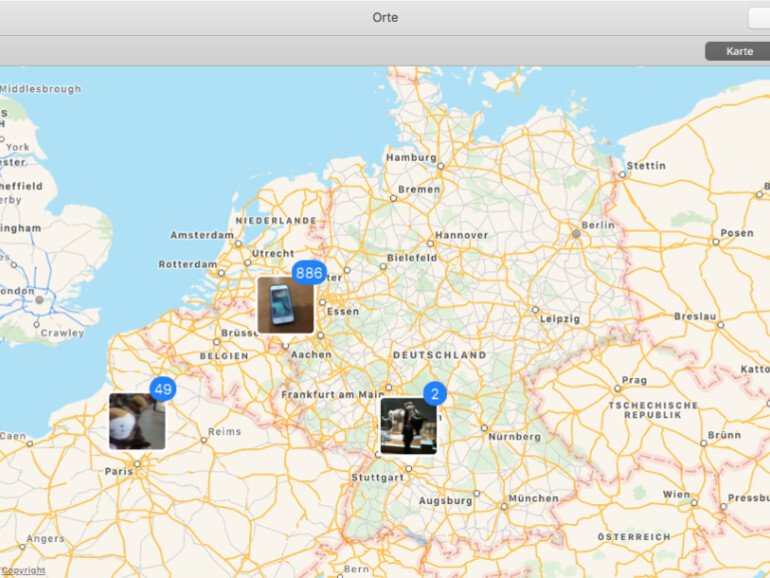The width and height of the screenshot is (770, 578).
Task: Click the Amsterdam city label
Action: tap(202, 235)
